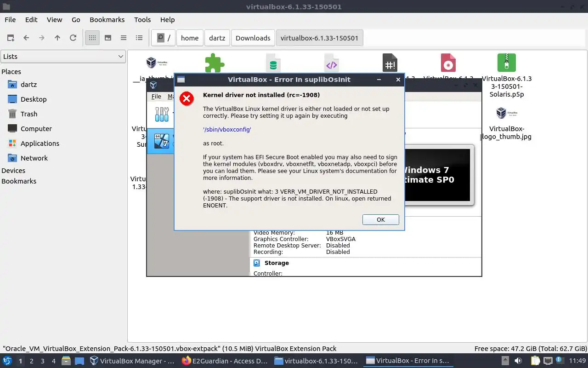The width and height of the screenshot is (588, 368).
Task: Select virtualbox-6.1.33-150501 path segment
Action: [x=320, y=38]
